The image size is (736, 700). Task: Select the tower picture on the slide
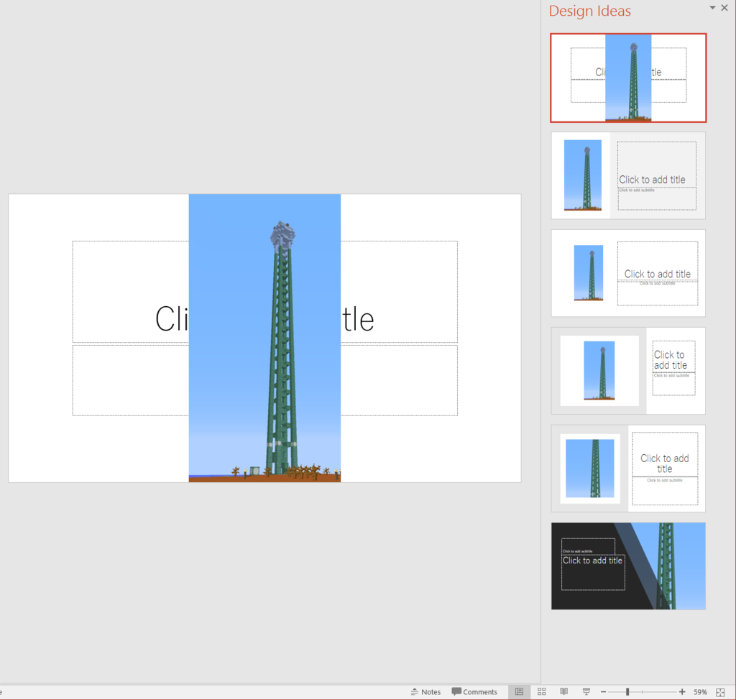pos(264,338)
